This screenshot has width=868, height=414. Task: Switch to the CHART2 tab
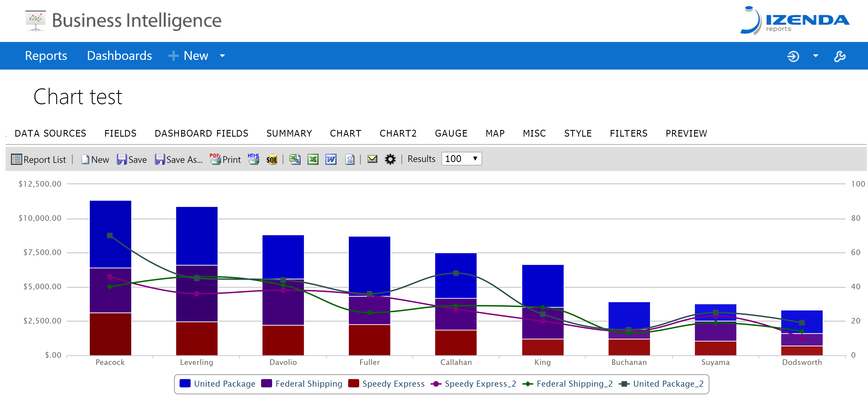tap(398, 134)
